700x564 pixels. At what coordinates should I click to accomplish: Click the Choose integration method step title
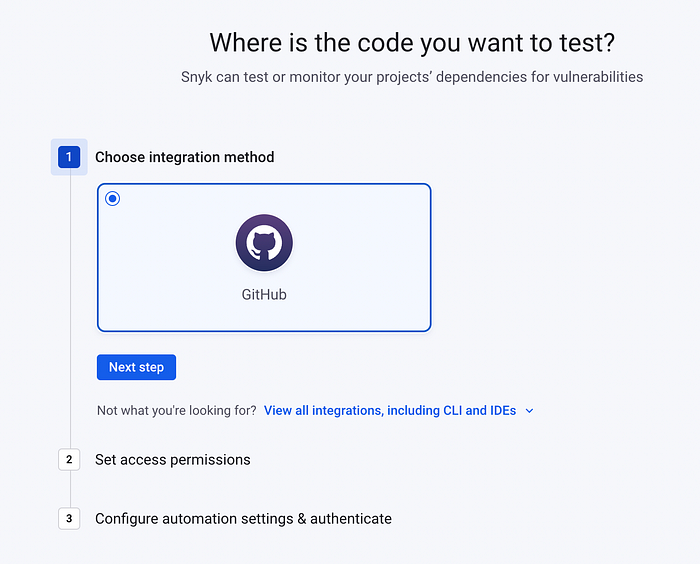click(184, 157)
